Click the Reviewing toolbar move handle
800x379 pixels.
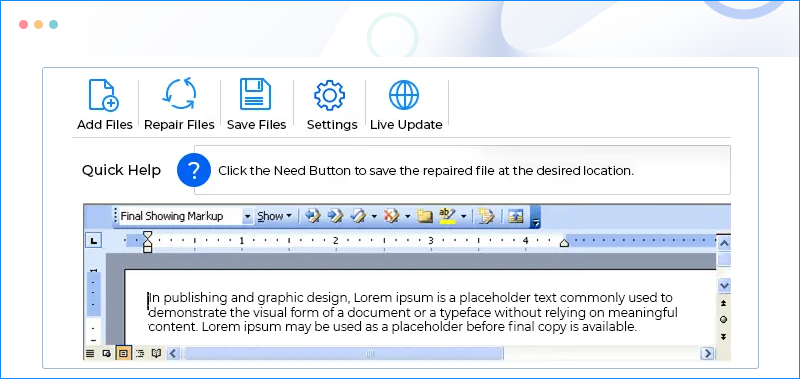[116, 216]
